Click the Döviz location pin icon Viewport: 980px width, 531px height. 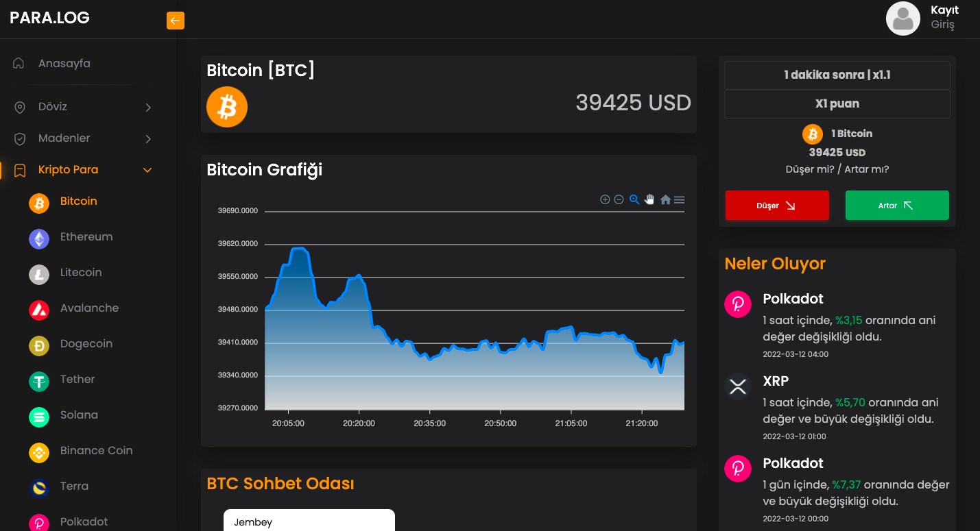pyautogui.click(x=20, y=108)
